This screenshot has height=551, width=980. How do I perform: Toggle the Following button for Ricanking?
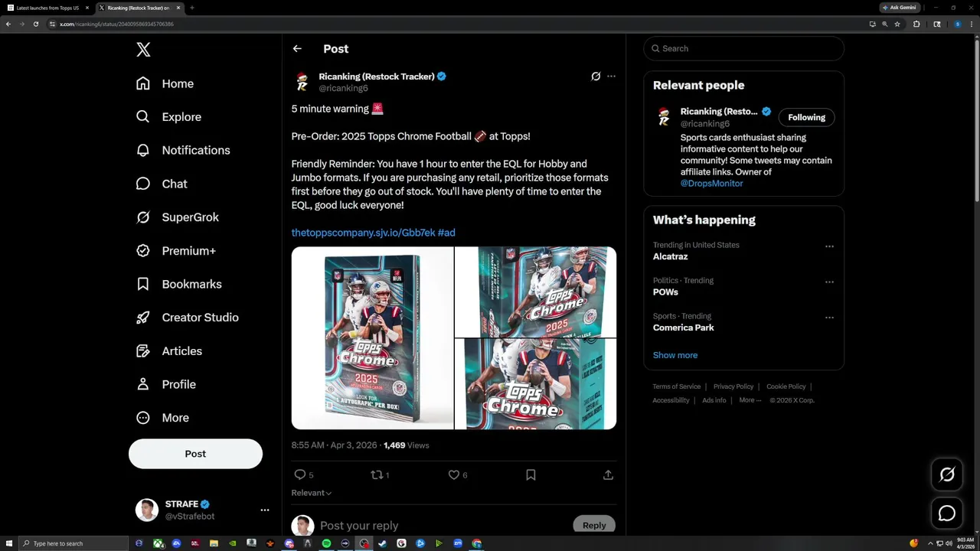click(807, 117)
